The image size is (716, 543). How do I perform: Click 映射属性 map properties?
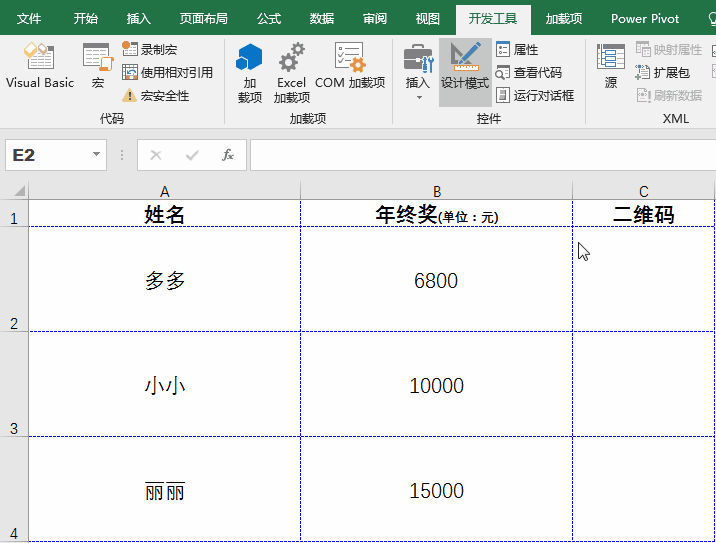click(x=669, y=49)
